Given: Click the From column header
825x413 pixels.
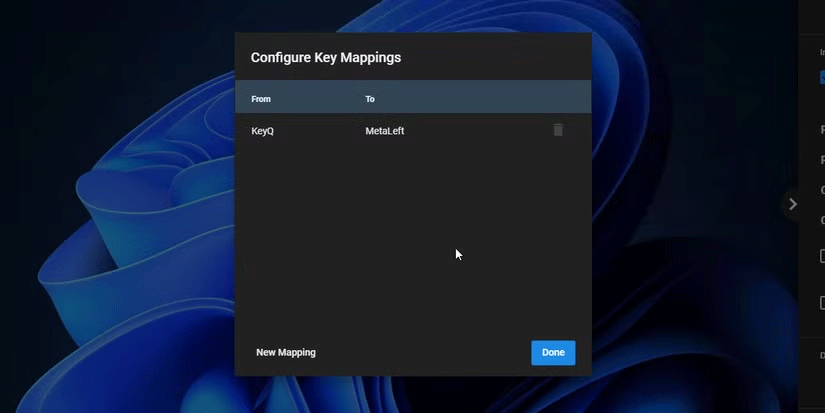Looking at the screenshot, I should tap(261, 99).
